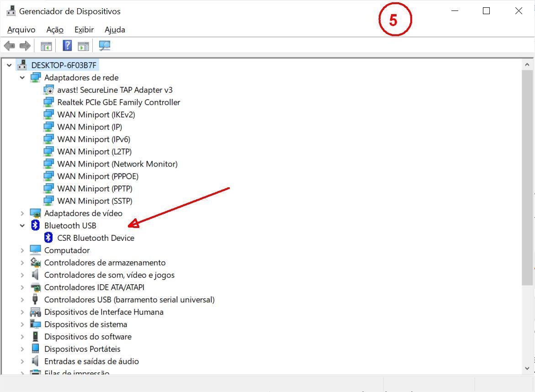The image size is (535, 392).
Task: Expand Controladores de armazenamento category
Action: (x=22, y=262)
